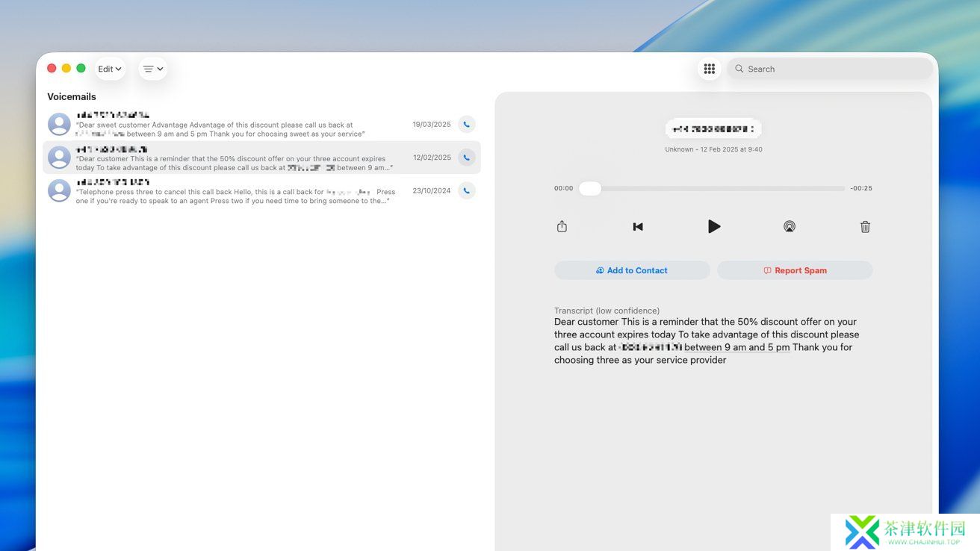
Task: Open the filter list dropdown
Action: 153,69
